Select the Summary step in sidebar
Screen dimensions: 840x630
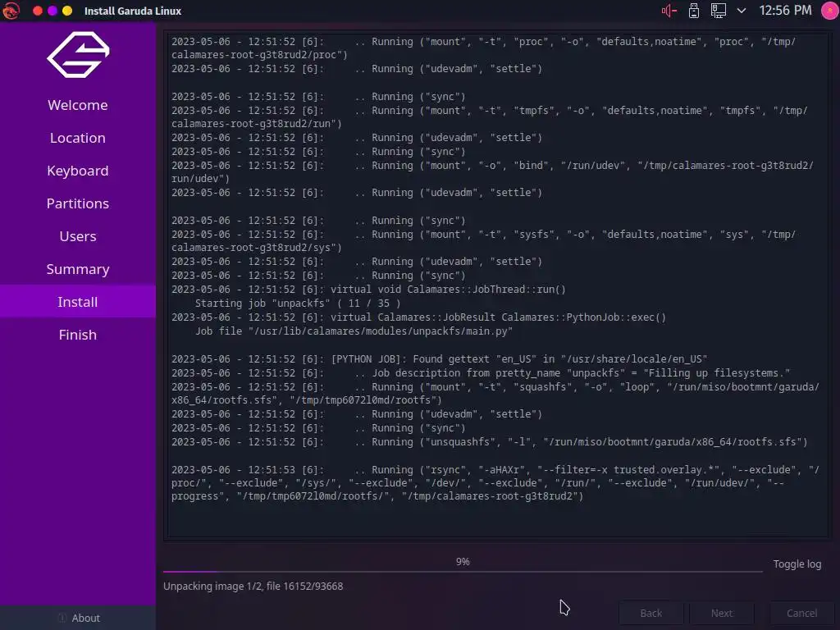pos(78,269)
